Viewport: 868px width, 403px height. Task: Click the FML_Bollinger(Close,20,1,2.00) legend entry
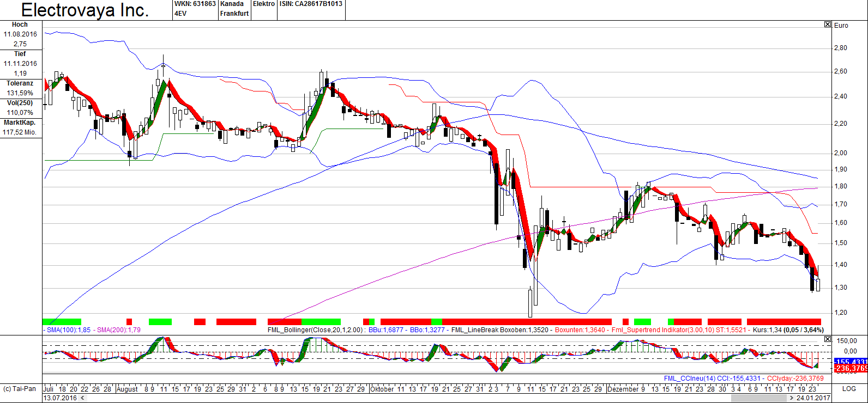point(315,330)
